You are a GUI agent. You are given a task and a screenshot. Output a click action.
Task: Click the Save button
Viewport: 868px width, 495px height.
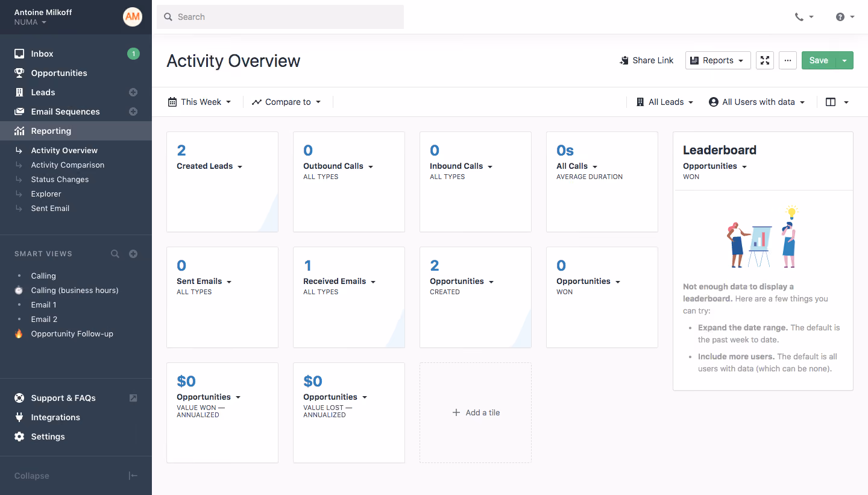point(819,60)
